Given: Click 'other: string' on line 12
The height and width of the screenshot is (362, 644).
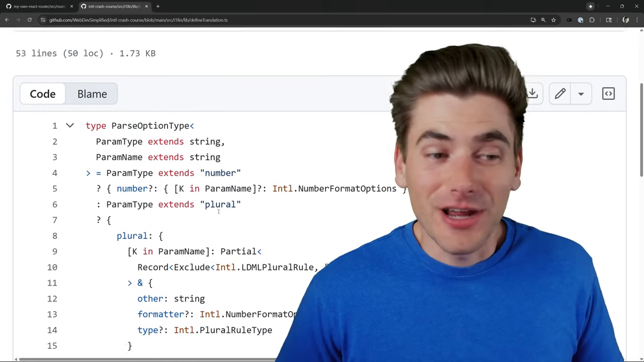Looking at the screenshot, I should coord(171,299).
